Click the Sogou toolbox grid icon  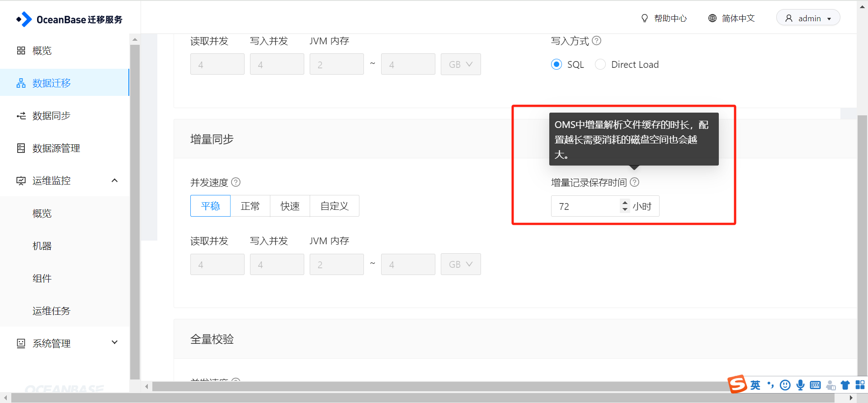point(860,385)
